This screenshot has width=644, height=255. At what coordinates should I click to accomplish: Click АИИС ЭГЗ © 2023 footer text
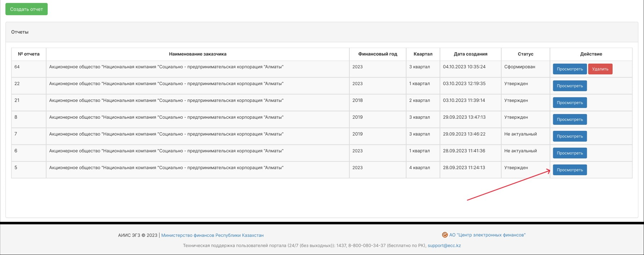click(x=138, y=235)
